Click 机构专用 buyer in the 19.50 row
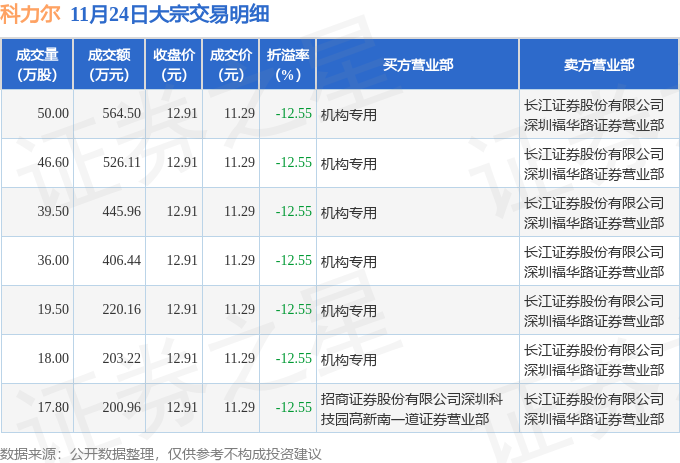 [x=349, y=311]
